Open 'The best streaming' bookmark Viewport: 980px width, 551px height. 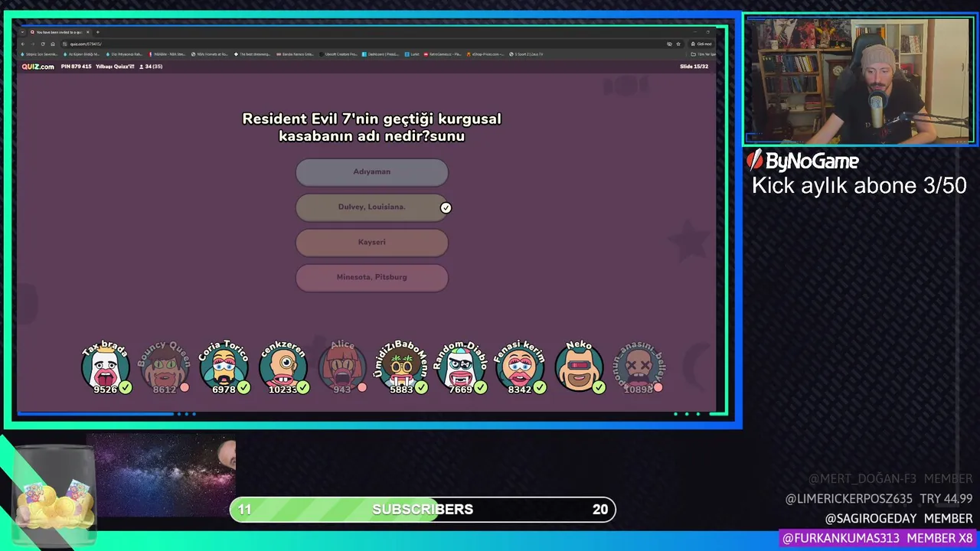253,54
